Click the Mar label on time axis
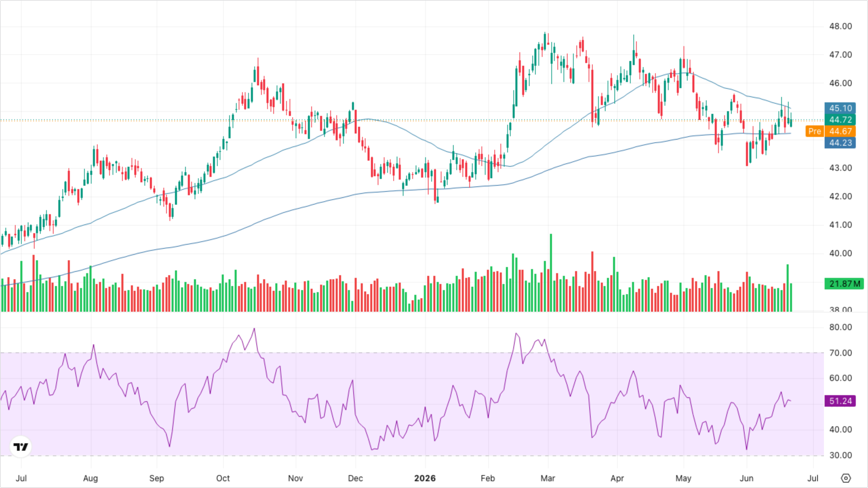This screenshot has width=868, height=488. click(x=548, y=478)
